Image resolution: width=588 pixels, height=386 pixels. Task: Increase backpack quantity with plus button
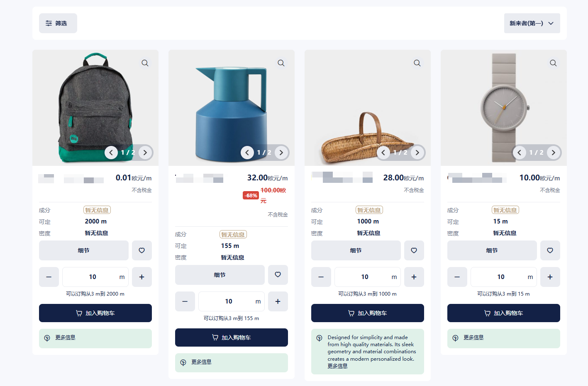(x=142, y=277)
